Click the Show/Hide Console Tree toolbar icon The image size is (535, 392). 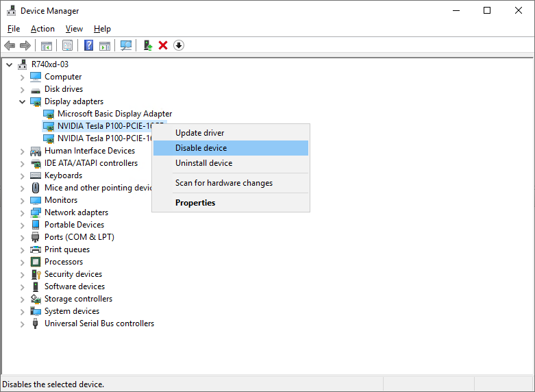[x=47, y=45]
